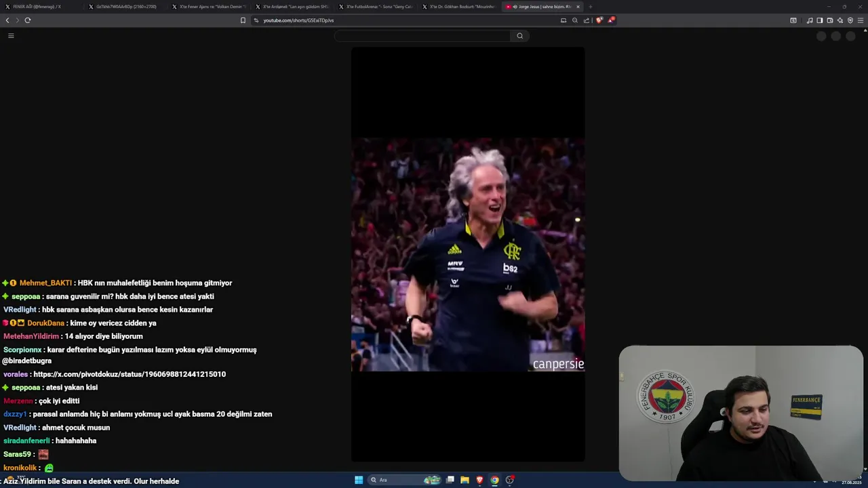Click the share icon in the address bar

point(587,20)
